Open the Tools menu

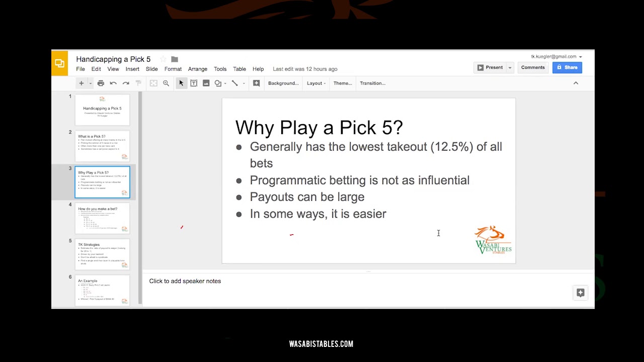coord(220,69)
